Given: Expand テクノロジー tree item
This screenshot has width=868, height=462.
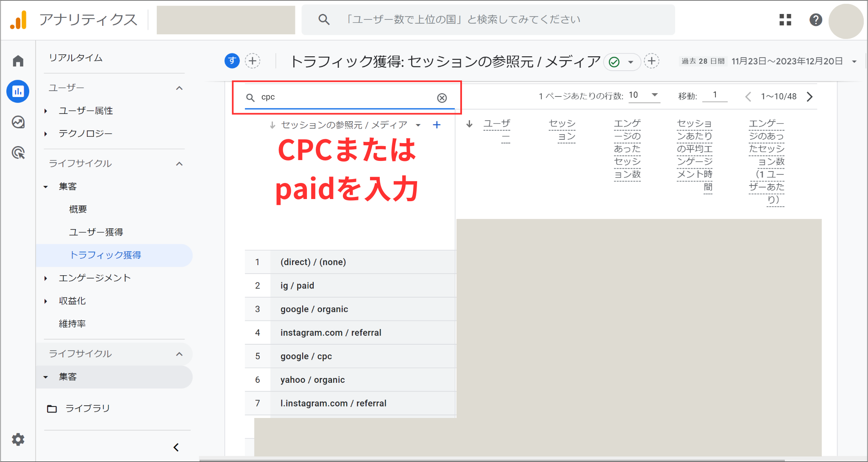Looking at the screenshot, I should [46, 134].
